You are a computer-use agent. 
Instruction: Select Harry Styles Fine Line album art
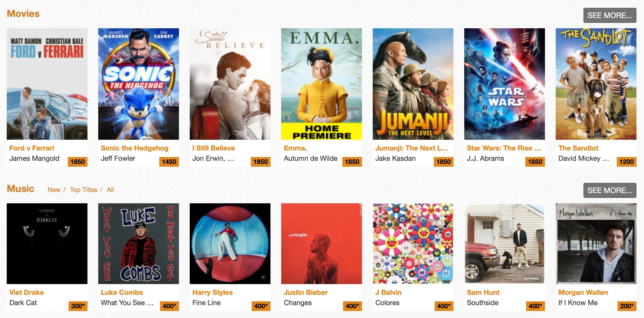(230, 243)
